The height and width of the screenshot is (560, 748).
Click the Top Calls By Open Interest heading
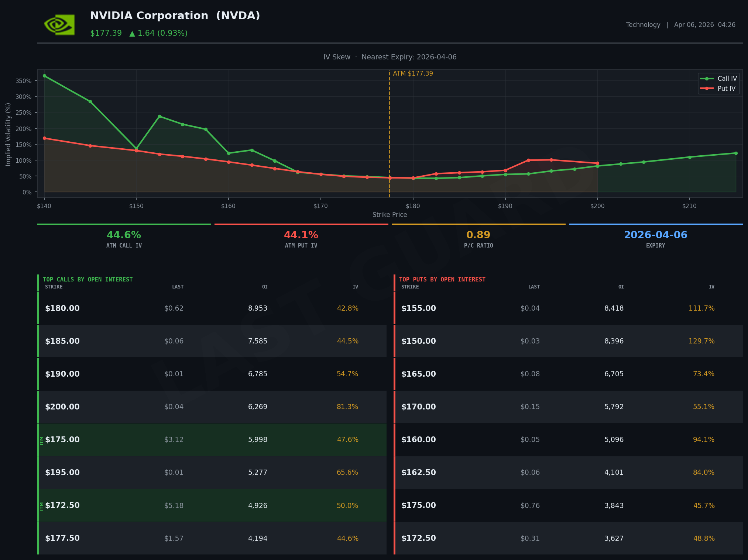click(x=88, y=280)
